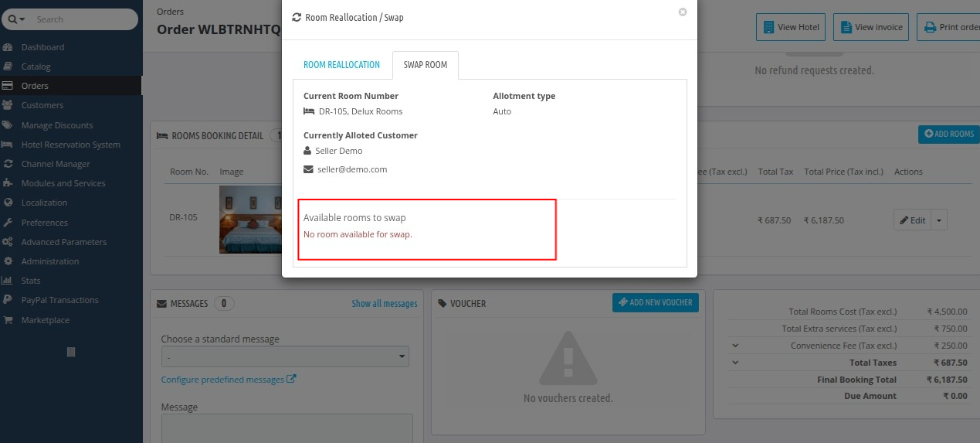Click the Add New Voucher button

pyautogui.click(x=656, y=302)
